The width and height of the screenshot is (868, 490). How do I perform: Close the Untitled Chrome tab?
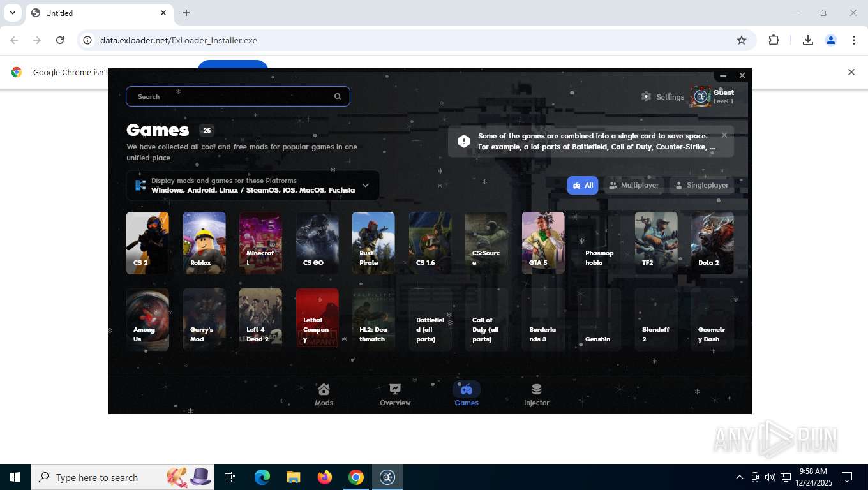coord(163,13)
